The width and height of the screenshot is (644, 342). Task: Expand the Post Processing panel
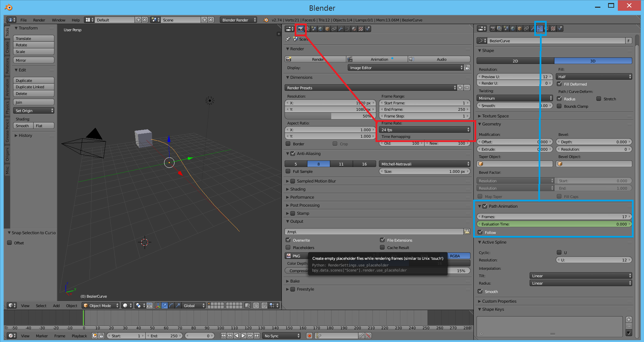[x=304, y=205]
